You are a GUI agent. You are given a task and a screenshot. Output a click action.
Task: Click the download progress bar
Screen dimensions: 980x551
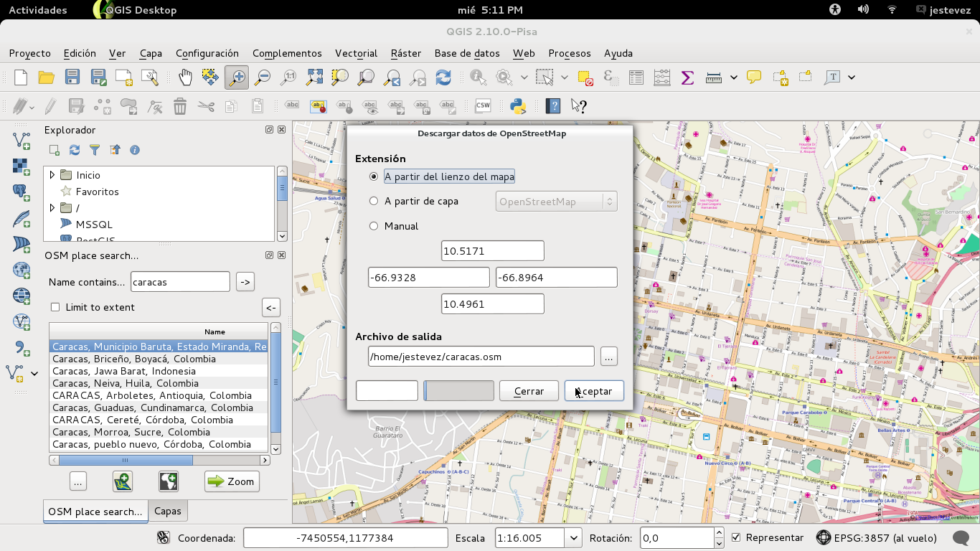[x=458, y=391]
